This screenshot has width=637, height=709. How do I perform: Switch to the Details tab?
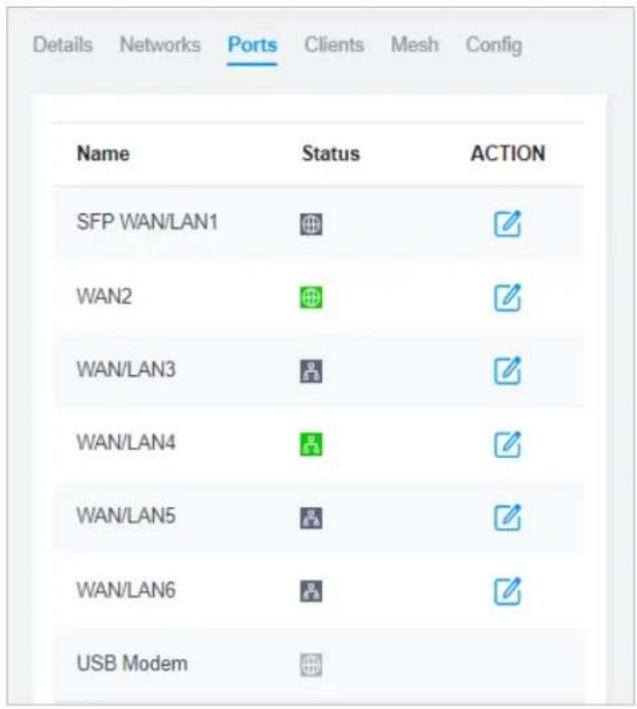point(63,45)
